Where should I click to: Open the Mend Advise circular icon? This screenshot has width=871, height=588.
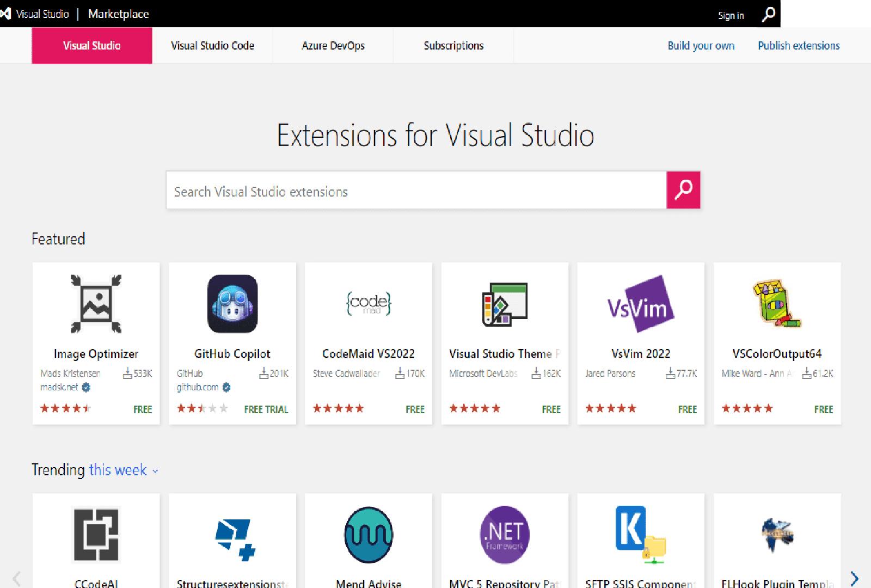369,535
